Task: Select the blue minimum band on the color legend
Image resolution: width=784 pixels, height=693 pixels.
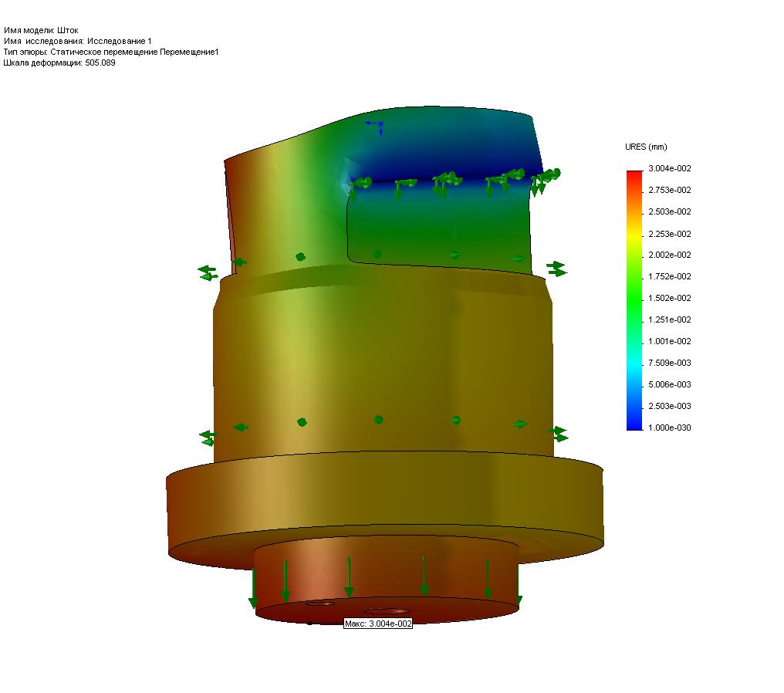Action: click(x=634, y=423)
